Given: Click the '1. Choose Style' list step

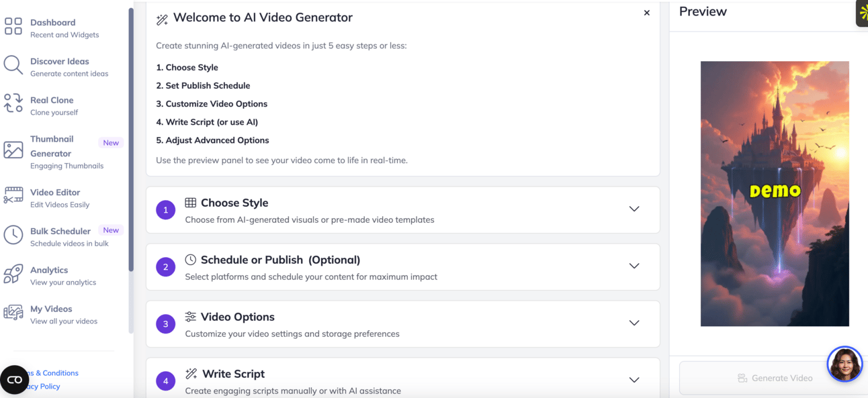Looking at the screenshot, I should pyautogui.click(x=187, y=67).
